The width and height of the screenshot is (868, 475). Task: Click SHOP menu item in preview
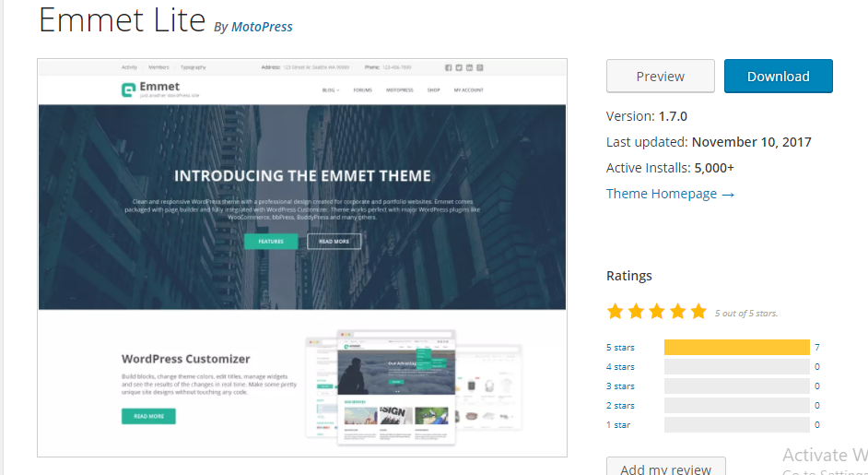[x=433, y=89]
